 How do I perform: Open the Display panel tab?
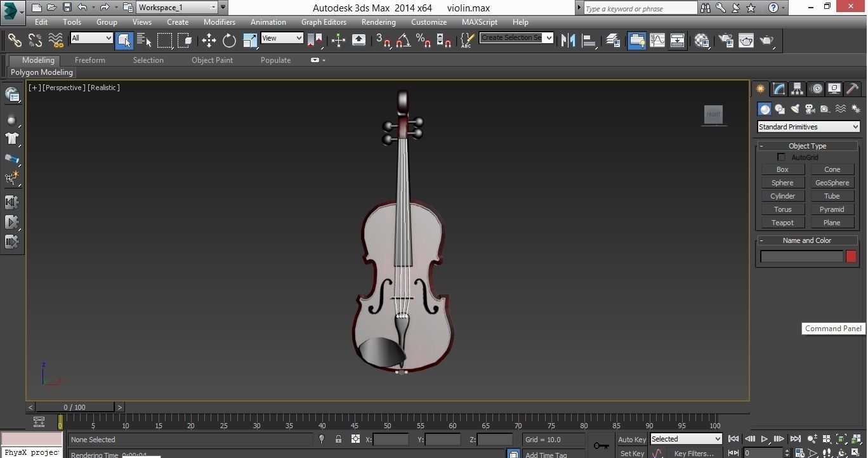[834, 89]
